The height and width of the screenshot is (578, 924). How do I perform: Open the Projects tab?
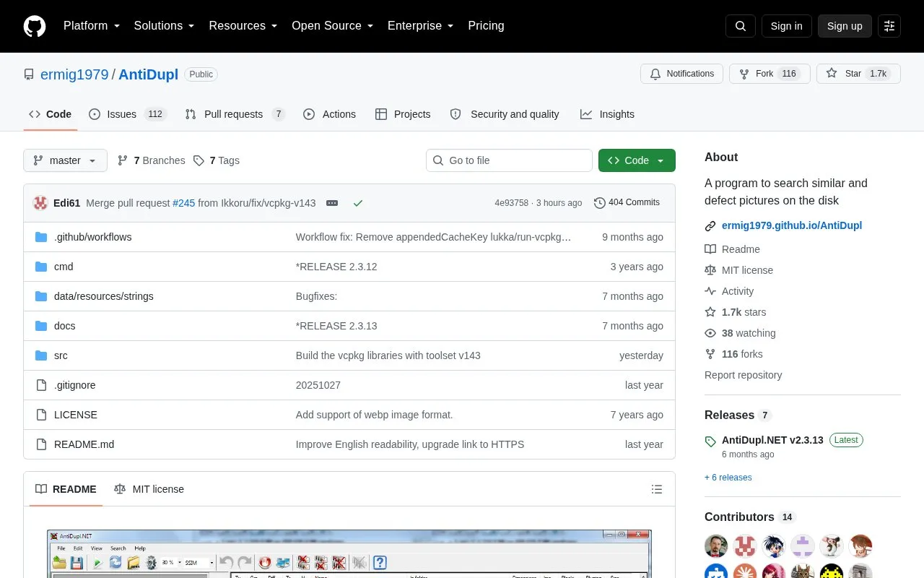(x=403, y=114)
